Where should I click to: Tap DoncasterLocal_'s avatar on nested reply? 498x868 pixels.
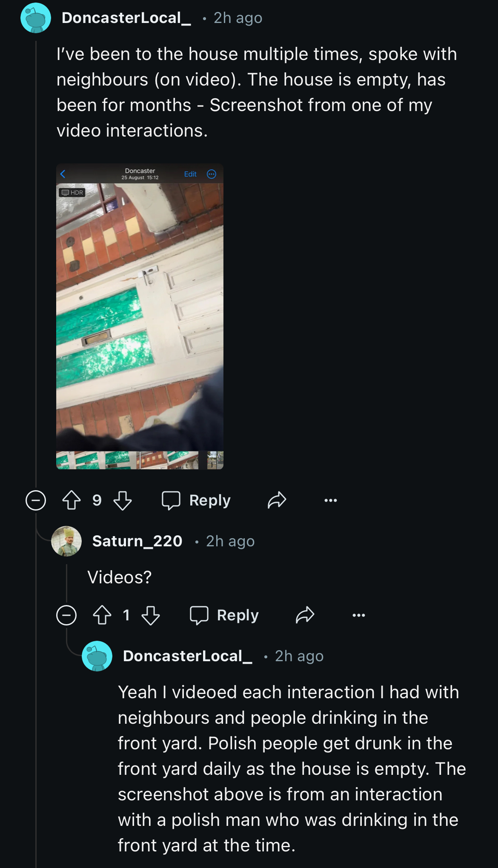(x=97, y=656)
